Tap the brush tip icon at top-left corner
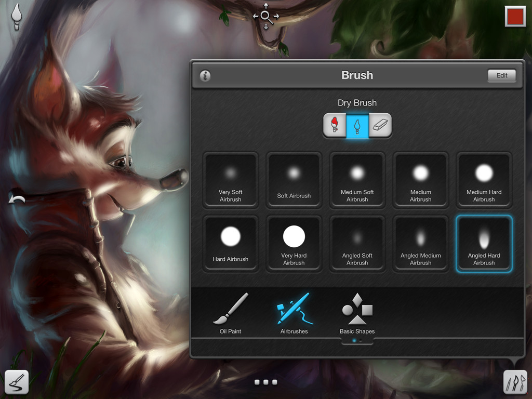This screenshot has height=399, width=532. [16, 16]
